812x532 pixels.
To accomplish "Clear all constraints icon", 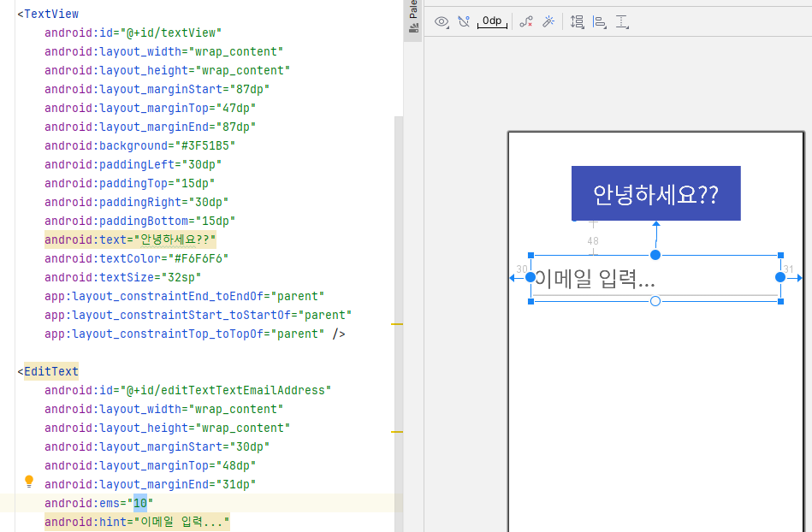I will pos(526,21).
